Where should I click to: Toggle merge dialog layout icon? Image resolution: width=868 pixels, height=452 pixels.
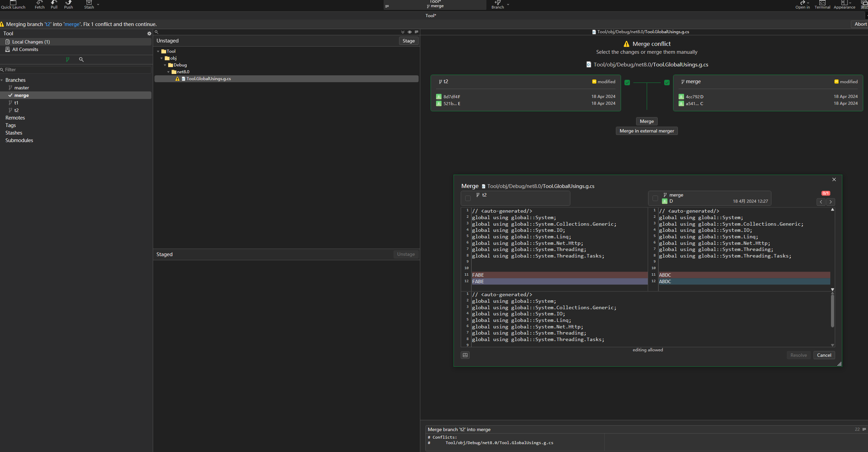click(465, 355)
